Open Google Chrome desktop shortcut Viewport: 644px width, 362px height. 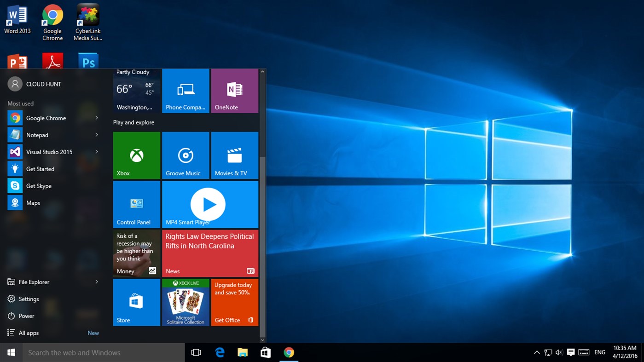click(52, 23)
